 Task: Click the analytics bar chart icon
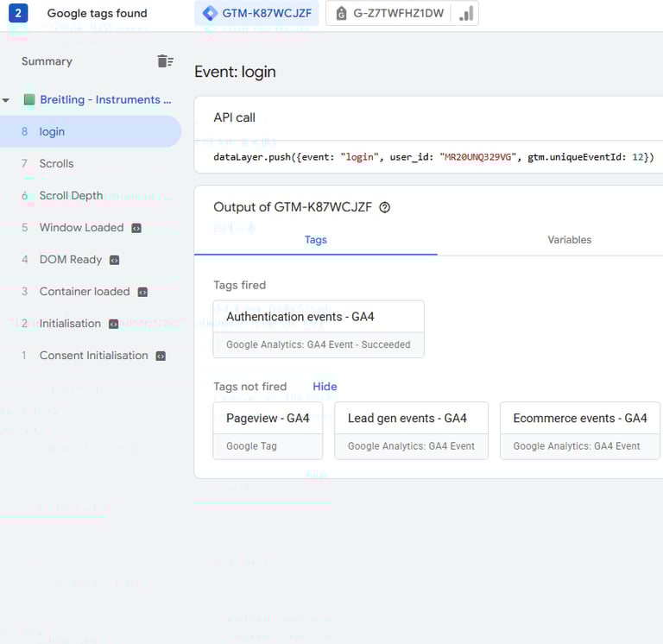466,14
